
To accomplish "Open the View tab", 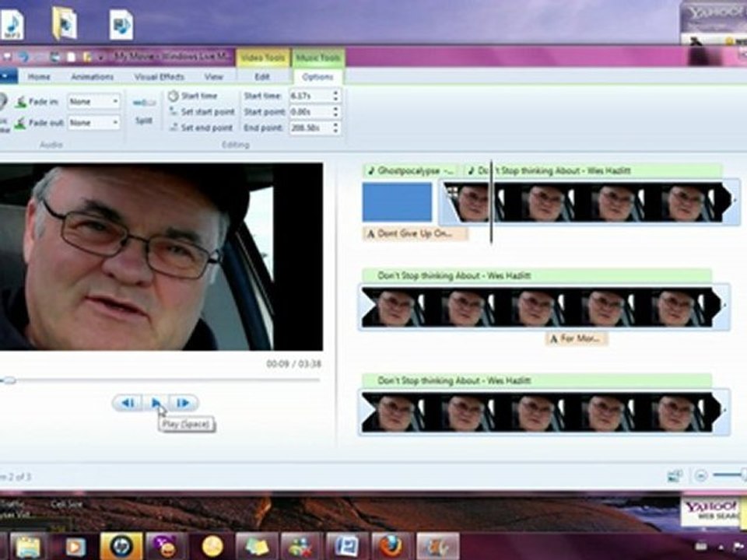I will click(x=213, y=77).
